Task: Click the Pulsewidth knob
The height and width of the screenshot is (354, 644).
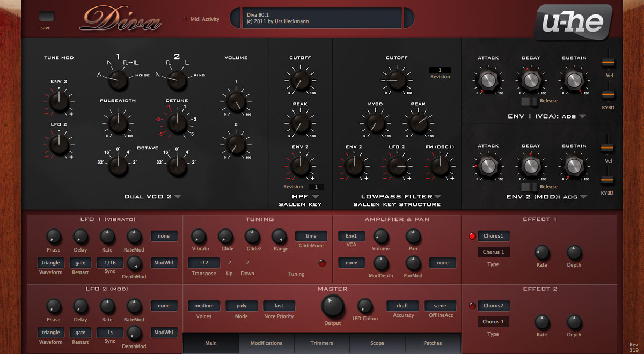Action: (x=118, y=123)
